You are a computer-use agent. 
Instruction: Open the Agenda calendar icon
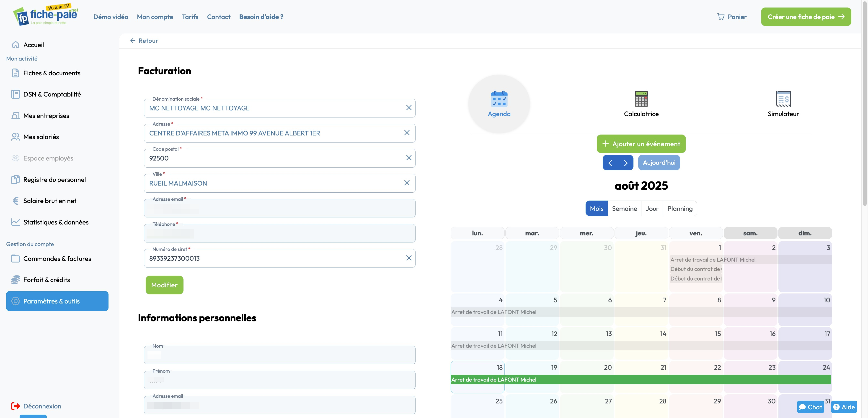pyautogui.click(x=499, y=99)
